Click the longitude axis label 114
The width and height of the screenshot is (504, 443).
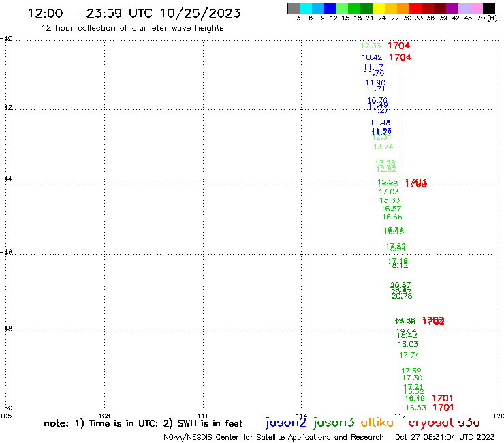click(x=302, y=416)
